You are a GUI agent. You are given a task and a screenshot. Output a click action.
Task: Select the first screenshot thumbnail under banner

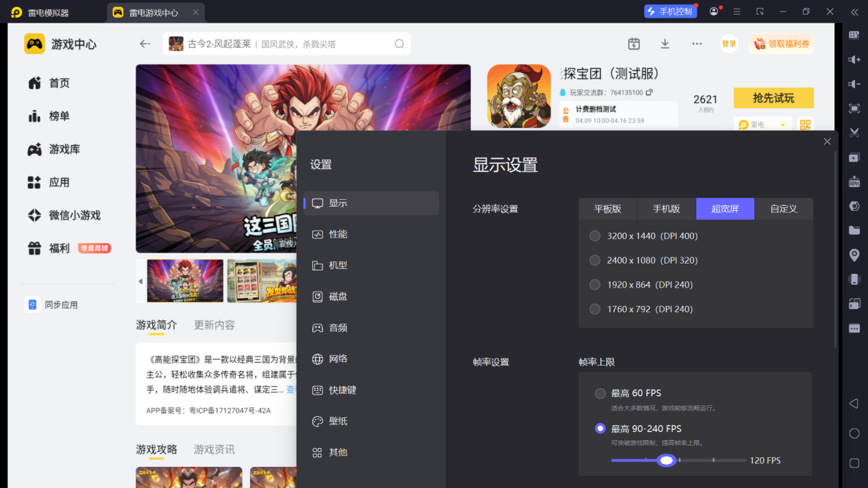185,281
